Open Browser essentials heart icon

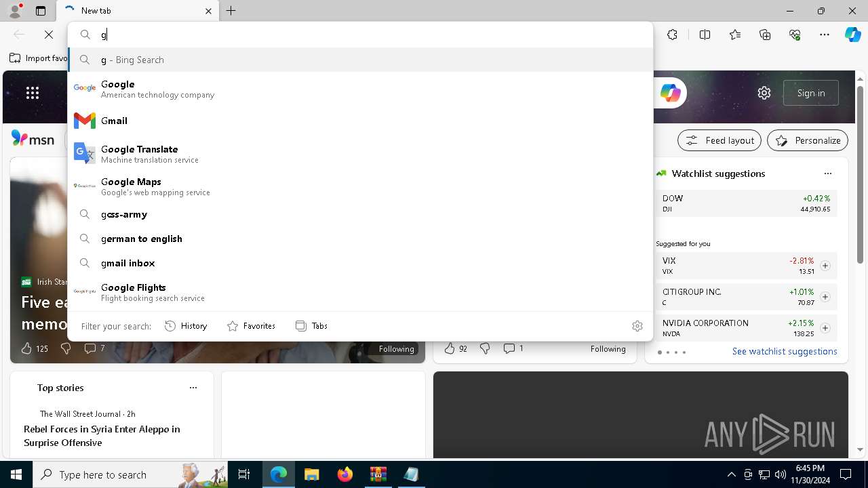coord(795,35)
